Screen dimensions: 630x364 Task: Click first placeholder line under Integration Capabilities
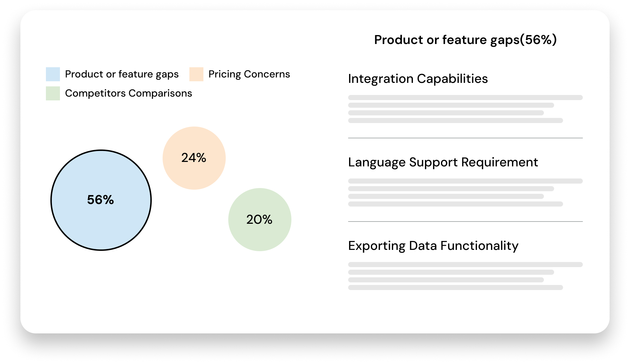(465, 98)
